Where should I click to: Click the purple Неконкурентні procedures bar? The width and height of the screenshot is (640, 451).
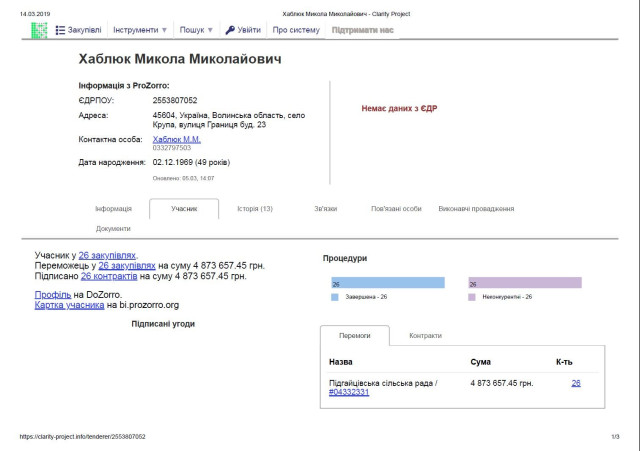coord(524,283)
